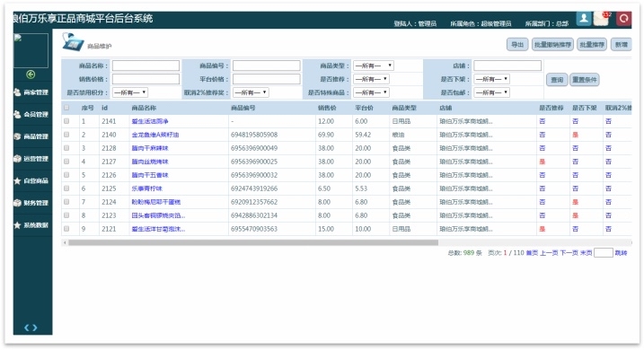644x350 pixels.
Task: Click the 查询 search button
Action: click(557, 80)
